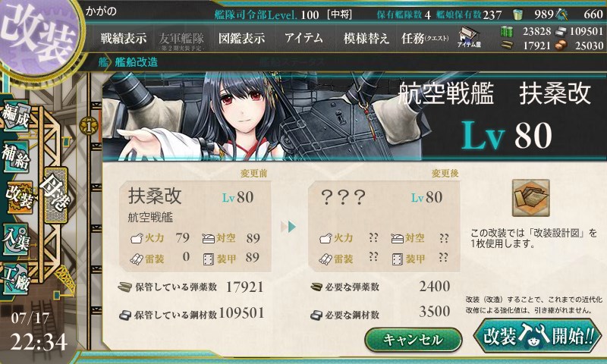The height and width of the screenshot is (364, 607).
Task: Start remodel with 改装開始 button
Action: (x=538, y=335)
